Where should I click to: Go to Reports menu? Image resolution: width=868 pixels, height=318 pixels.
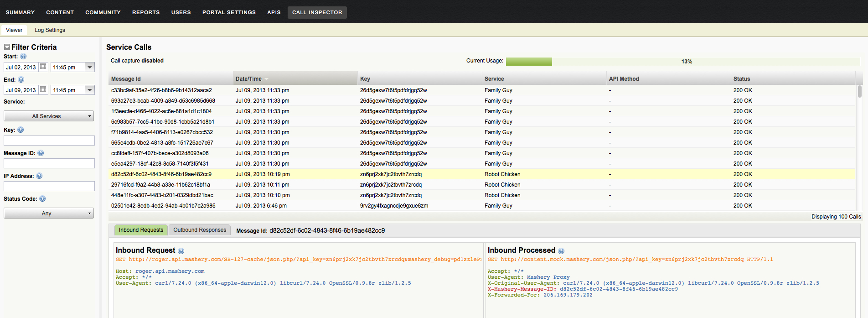(x=146, y=12)
